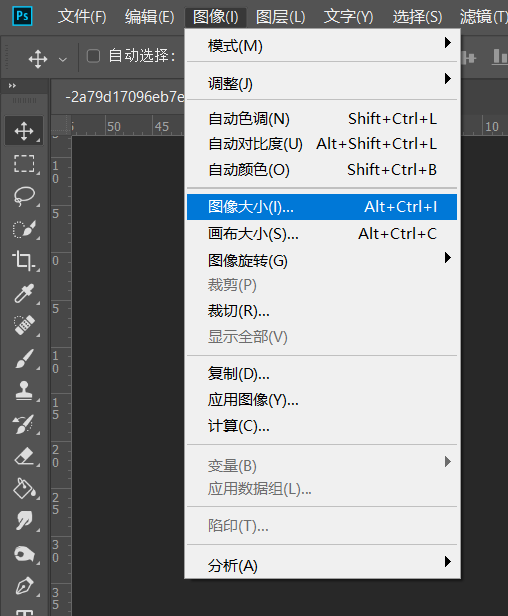Expand the 调整(J) submenu

(322, 83)
